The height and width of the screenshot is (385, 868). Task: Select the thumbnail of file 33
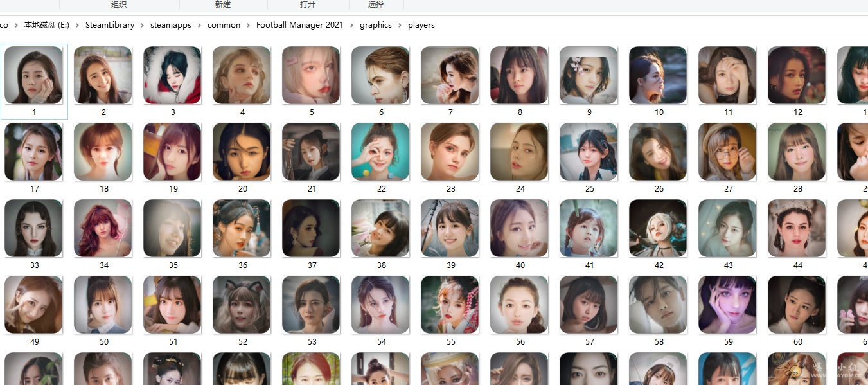[x=34, y=228]
